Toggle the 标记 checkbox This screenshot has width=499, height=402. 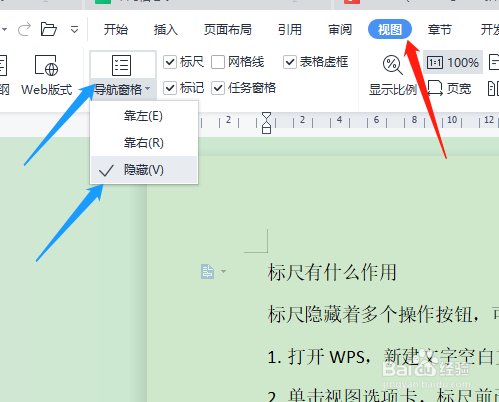(x=170, y=88)
